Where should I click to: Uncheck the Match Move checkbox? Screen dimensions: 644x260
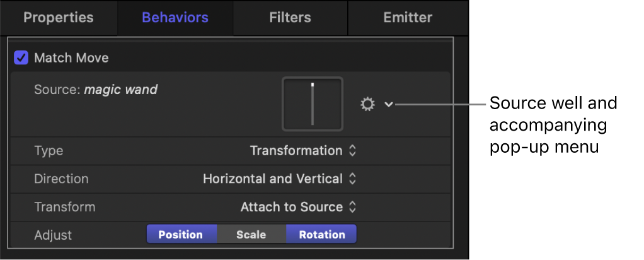[21, 58]
